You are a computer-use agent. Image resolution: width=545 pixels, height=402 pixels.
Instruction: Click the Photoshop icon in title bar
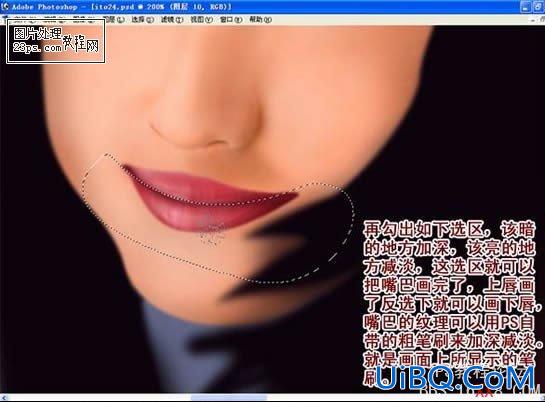[x=5, y=6]
